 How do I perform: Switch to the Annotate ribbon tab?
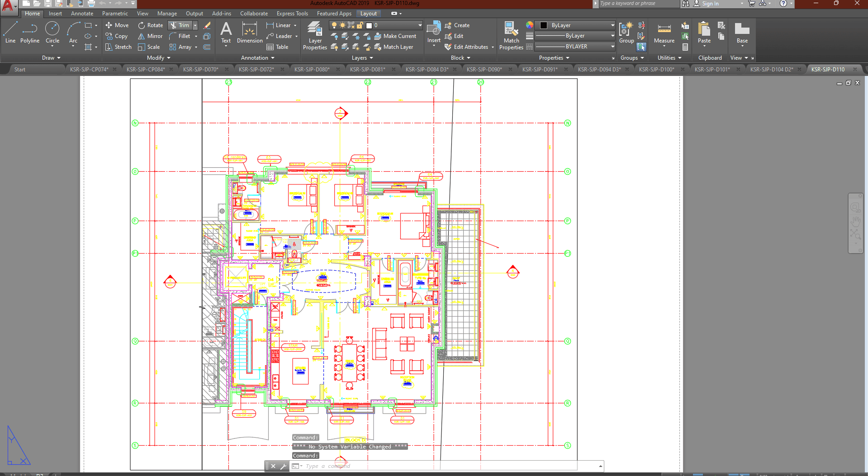click(82, 14)
